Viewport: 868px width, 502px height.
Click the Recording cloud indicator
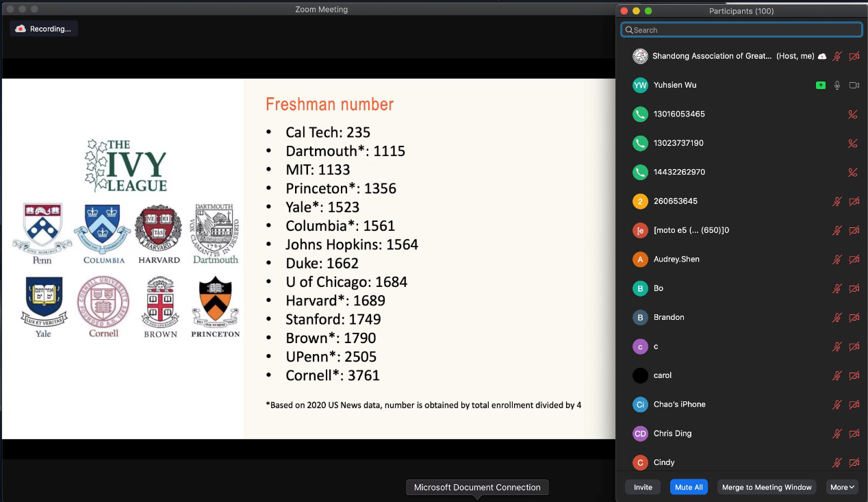[43, 29]
